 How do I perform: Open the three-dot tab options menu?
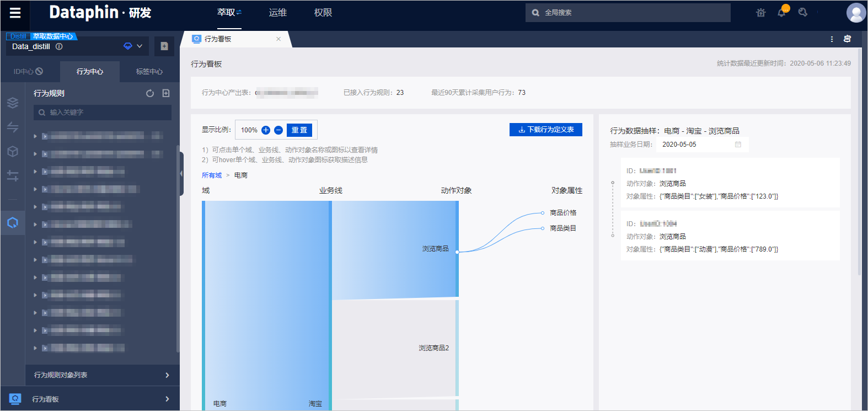click(832, 39)
